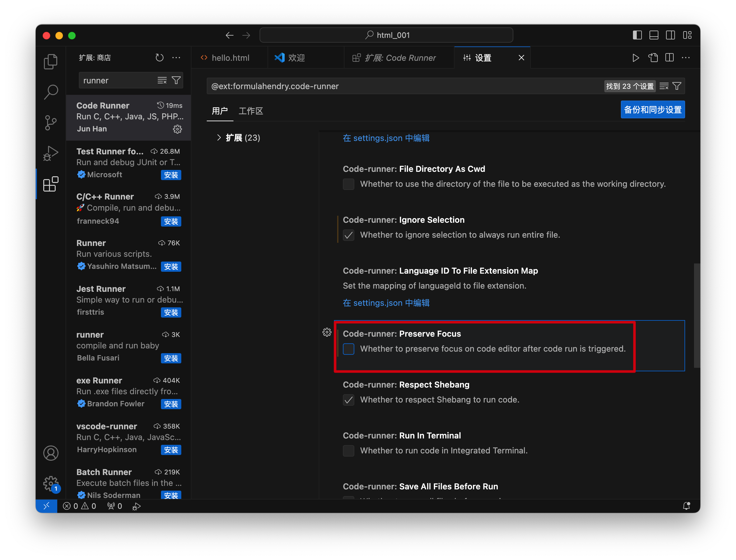736x560 pixels.
Task: Click the debug status bar icon
Action: click(136, 506)
